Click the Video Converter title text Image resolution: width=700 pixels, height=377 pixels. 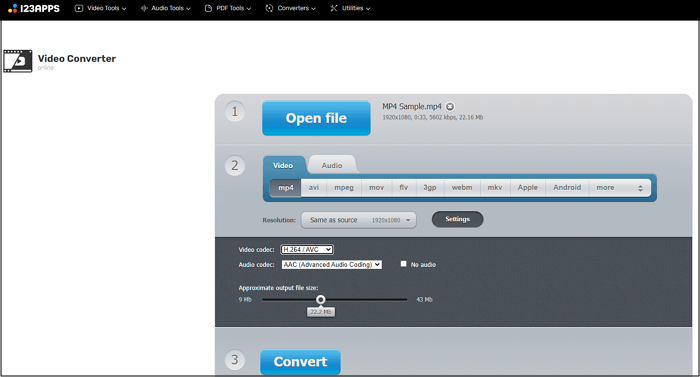tap(77, 59)
